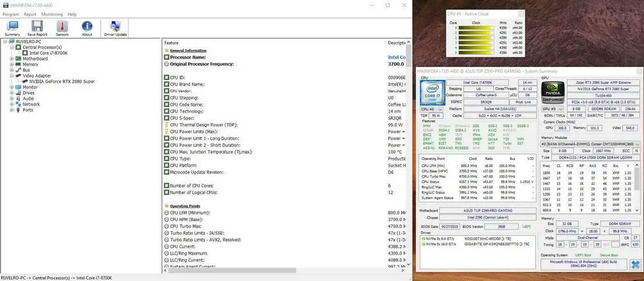Open the Program menu
Viewport: 644px width, 281px height.
[11, 14]
